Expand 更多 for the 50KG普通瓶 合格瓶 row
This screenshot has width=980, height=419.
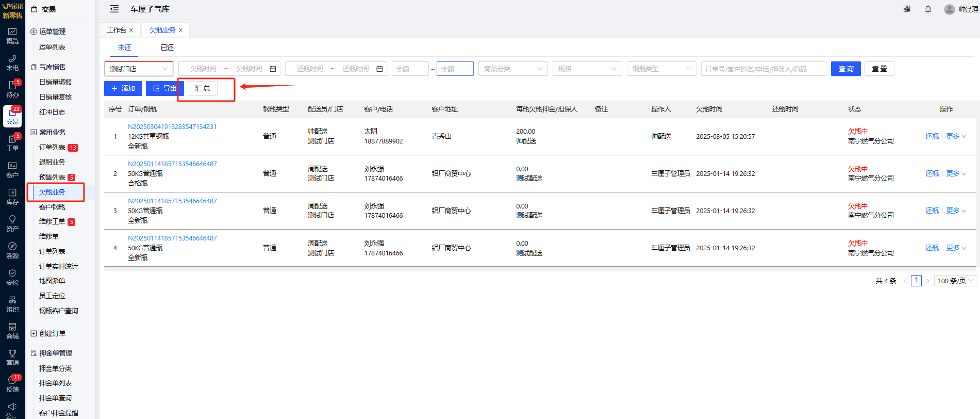coord(956,173)
